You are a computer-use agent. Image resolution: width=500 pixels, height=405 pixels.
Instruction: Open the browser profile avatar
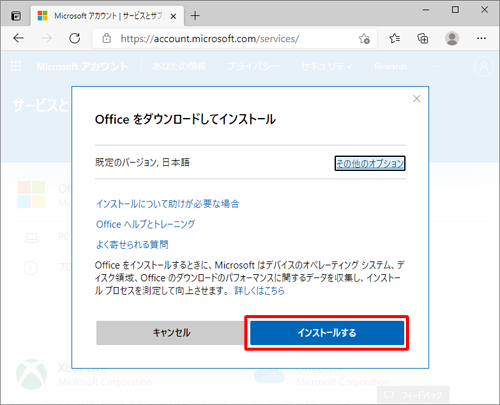tap(452, 39)
